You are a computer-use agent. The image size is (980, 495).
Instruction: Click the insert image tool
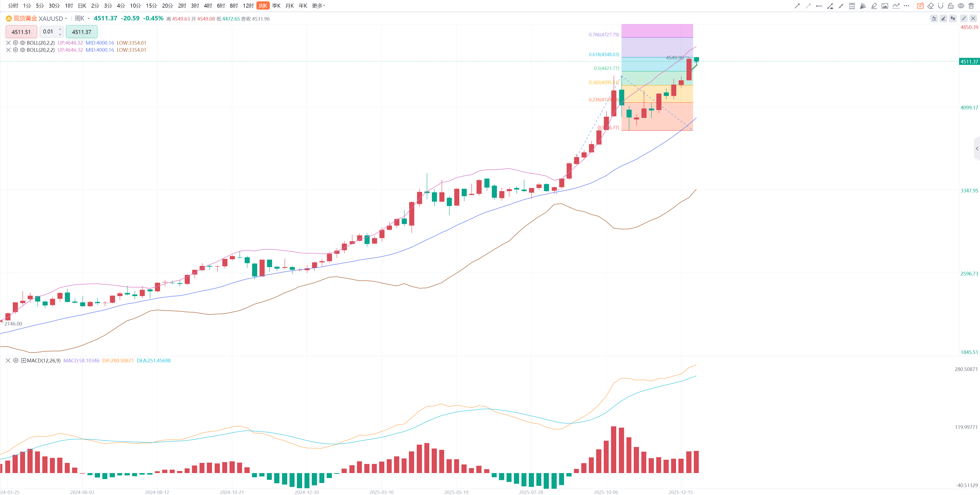pyautogui.click(x=885, y=6)
